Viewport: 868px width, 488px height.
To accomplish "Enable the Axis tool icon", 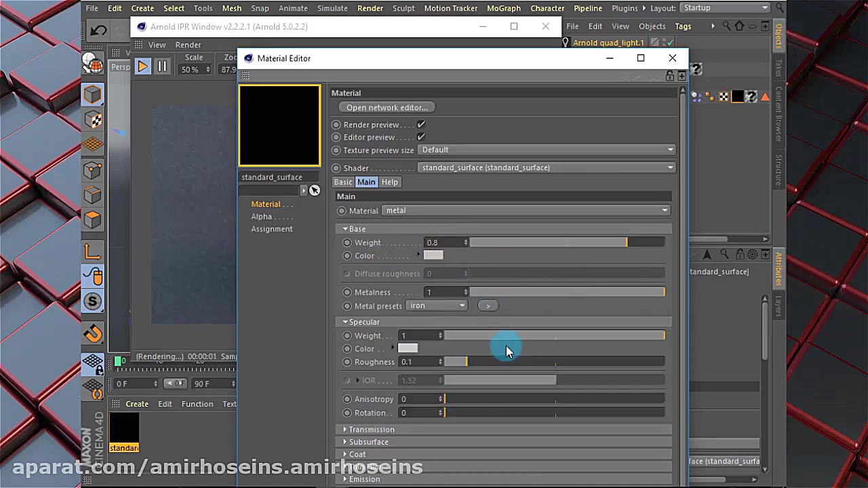I will [x=93, y=251].
